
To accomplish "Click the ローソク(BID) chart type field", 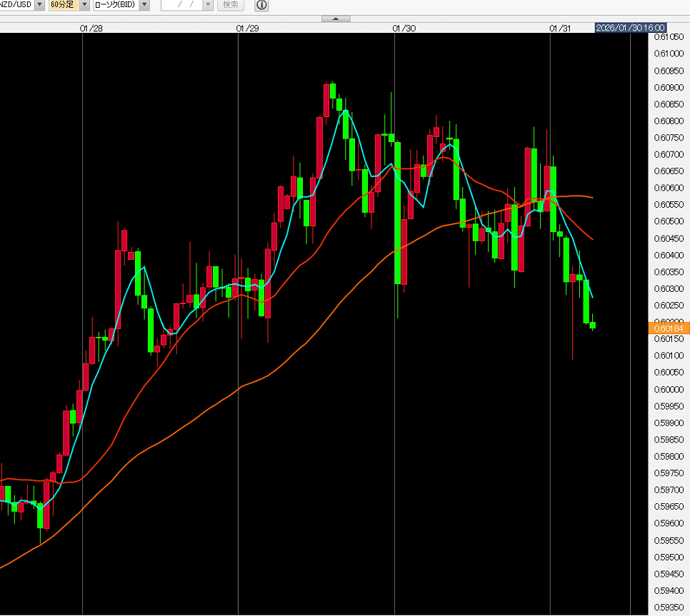I will click(x=116, y=4).
